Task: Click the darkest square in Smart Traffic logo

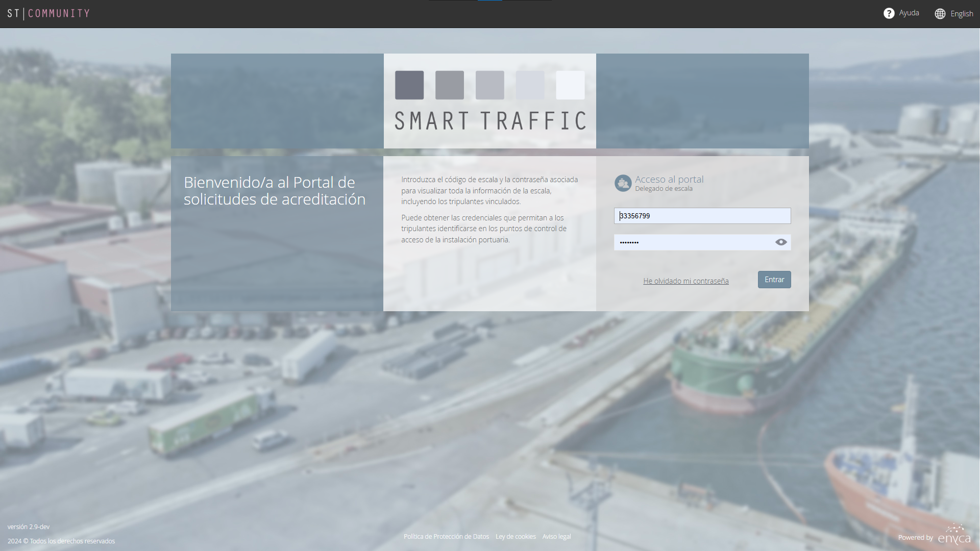Action: click(409, 85)
